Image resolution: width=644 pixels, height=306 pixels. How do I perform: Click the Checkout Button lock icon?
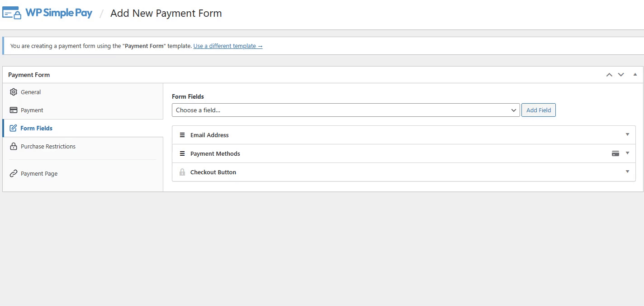(x=182, y=172)
